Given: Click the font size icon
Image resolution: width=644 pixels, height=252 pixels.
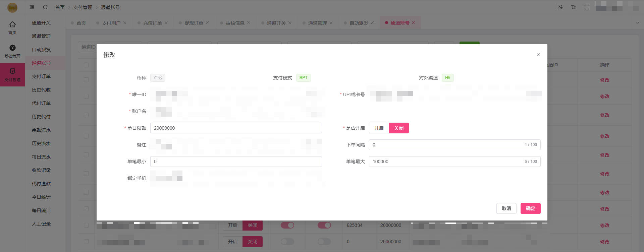Looking at the screenshot, I should pyautogui.click(x=573, y=7).
